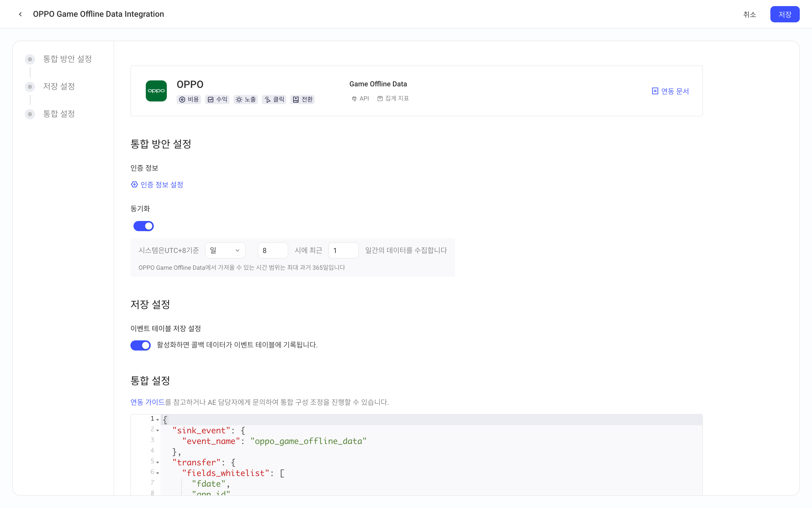Image resolution: width=812 pixels, height=508 pixels.
Task: Click the hour input field showing 8
Action: tap(273, 250)
